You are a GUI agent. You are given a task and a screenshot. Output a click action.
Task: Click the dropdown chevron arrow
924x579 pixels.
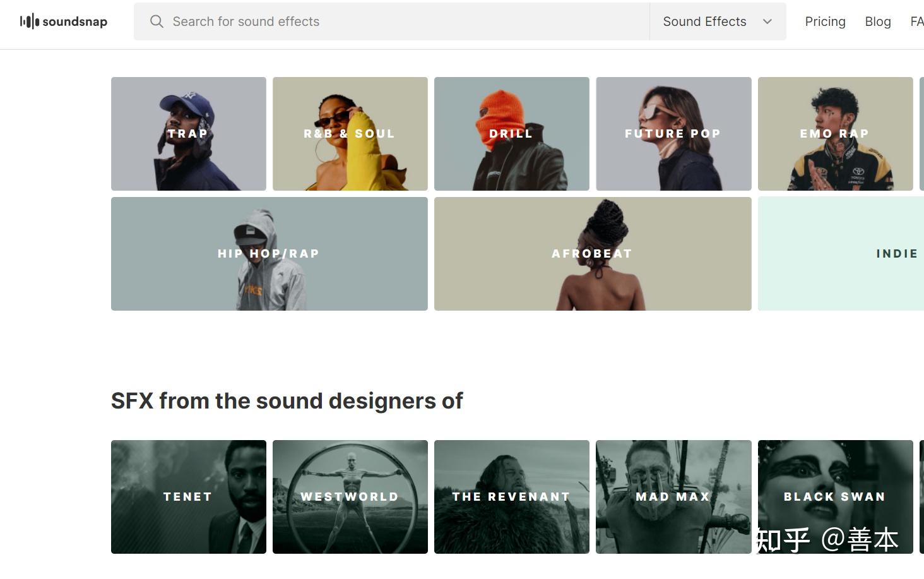(767, 21)
